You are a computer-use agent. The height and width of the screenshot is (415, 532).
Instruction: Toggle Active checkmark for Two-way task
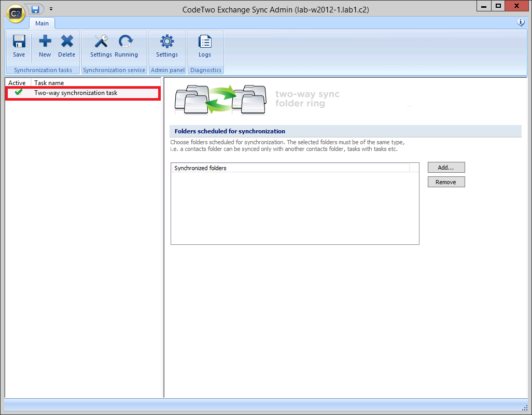pos(19,92)
